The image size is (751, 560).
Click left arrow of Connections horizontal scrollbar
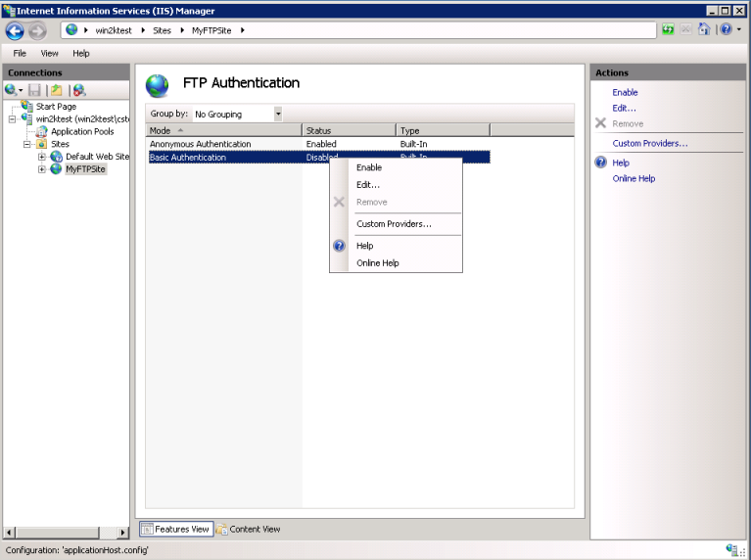[9, 533]
